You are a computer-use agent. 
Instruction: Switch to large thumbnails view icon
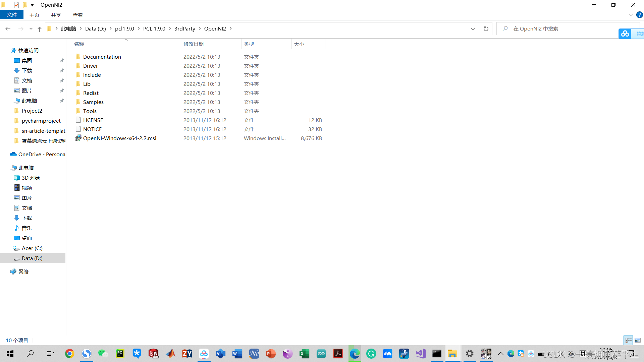click(x=638, y=340)
